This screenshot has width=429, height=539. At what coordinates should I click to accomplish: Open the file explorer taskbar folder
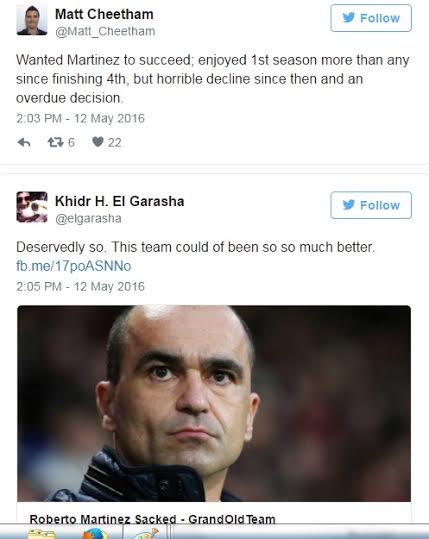pos(41,535)
